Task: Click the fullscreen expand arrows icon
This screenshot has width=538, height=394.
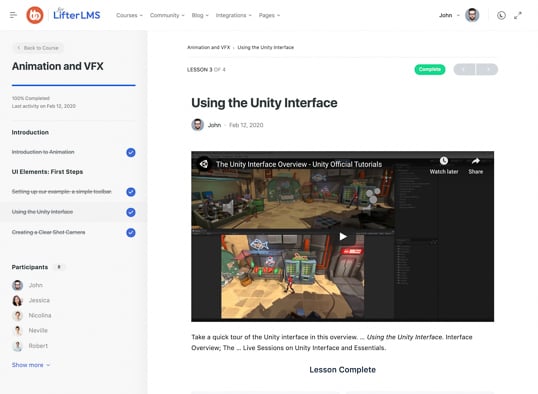Action: pos(518,15)
